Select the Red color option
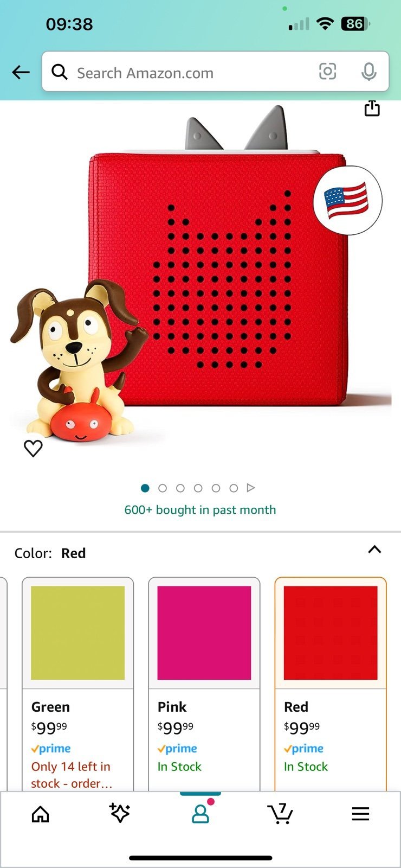 click(x=331, y=684)
